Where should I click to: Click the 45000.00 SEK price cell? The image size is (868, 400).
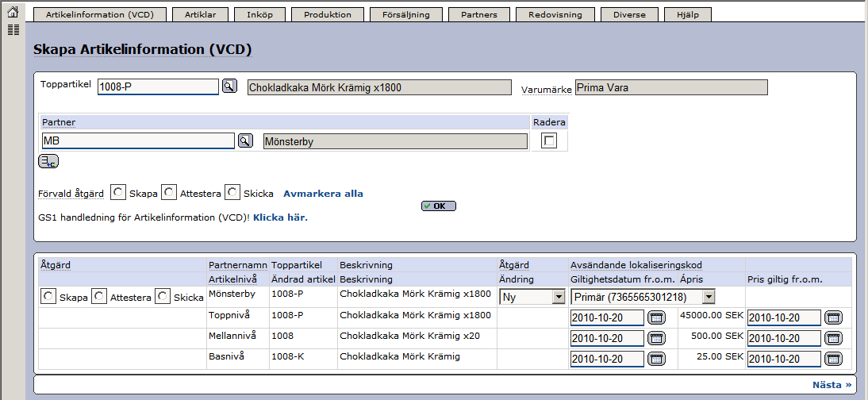[x=712, y=315]
